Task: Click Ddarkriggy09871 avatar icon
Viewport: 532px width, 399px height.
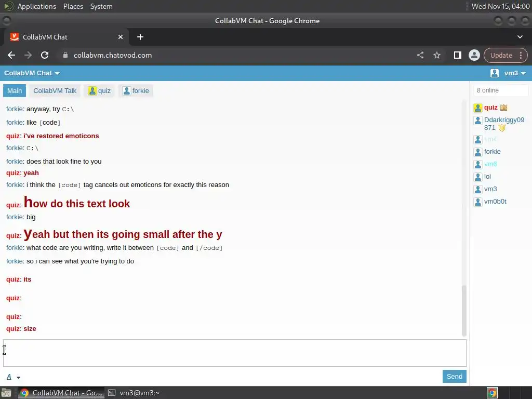Action: [478, 121]
